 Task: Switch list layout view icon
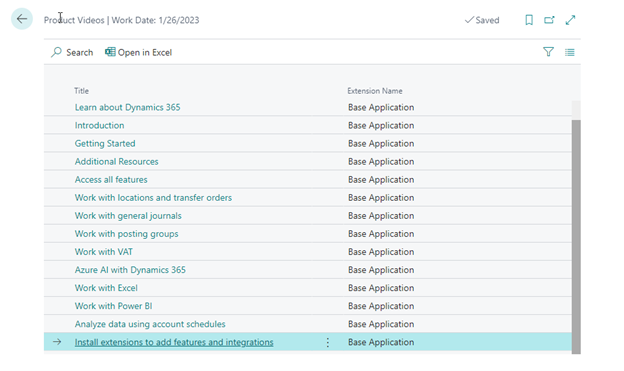[x=569, y=52]
